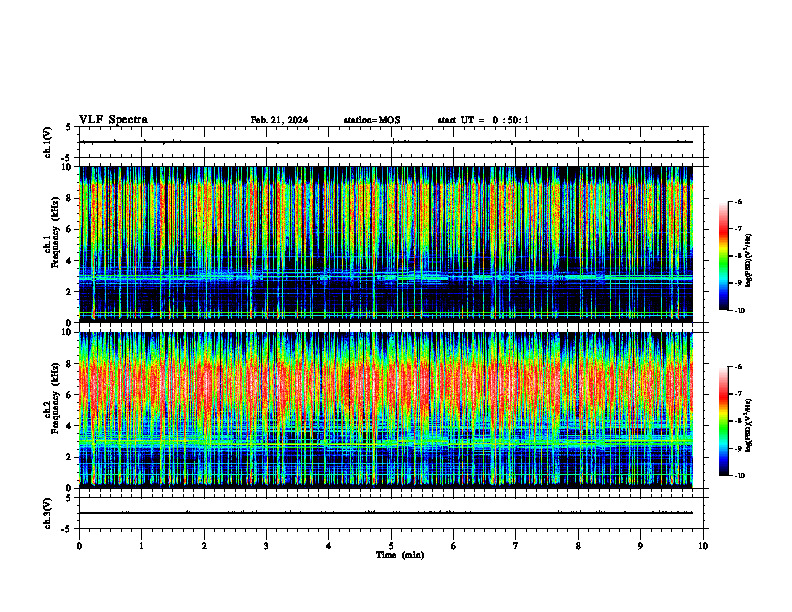Click the "Time (min)" x-axis label
Image resolution: width=792 pixels, height=612 pixels.
400,555
